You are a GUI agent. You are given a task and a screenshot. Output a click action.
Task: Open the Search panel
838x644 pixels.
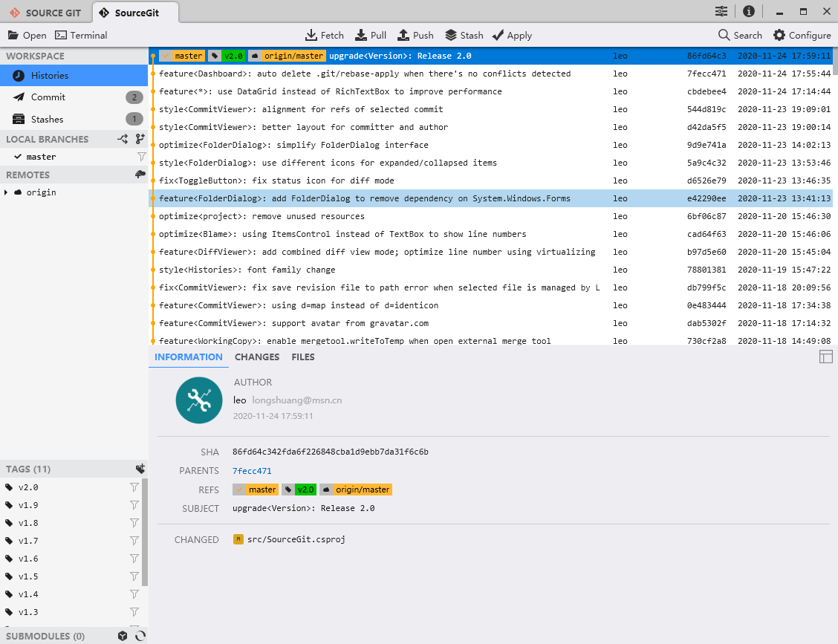coord(740,35)
